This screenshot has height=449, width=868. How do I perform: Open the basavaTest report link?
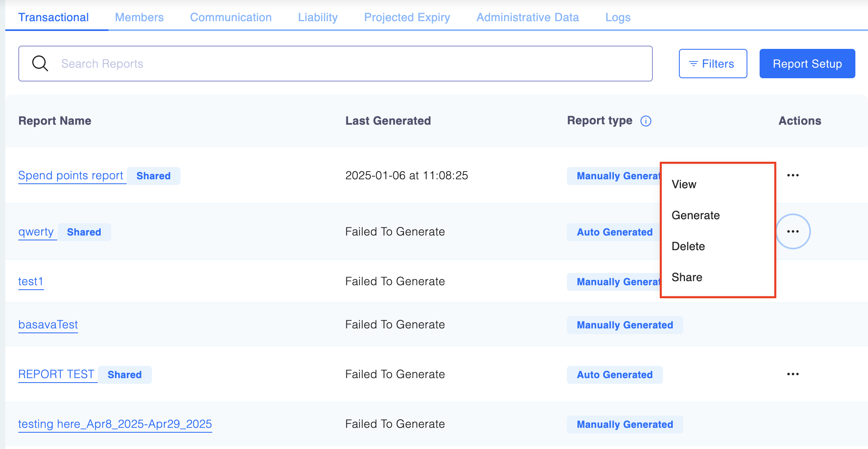(48, 325)
